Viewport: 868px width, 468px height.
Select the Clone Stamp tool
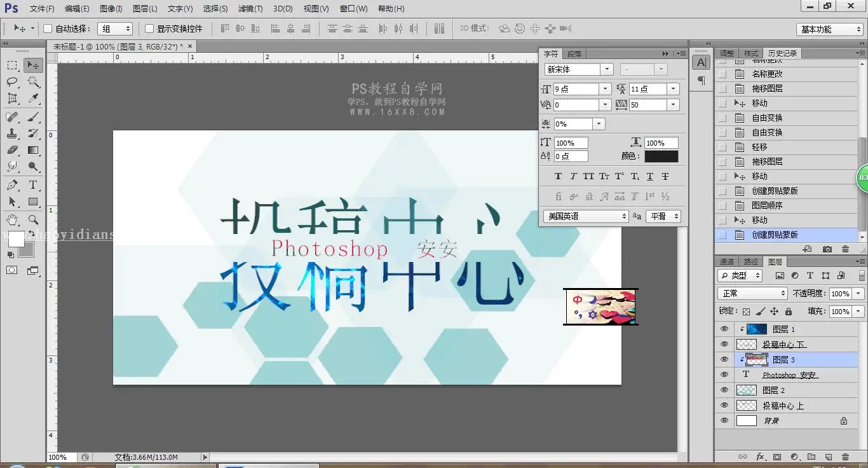pyautogui.click(x=12, y=134)
